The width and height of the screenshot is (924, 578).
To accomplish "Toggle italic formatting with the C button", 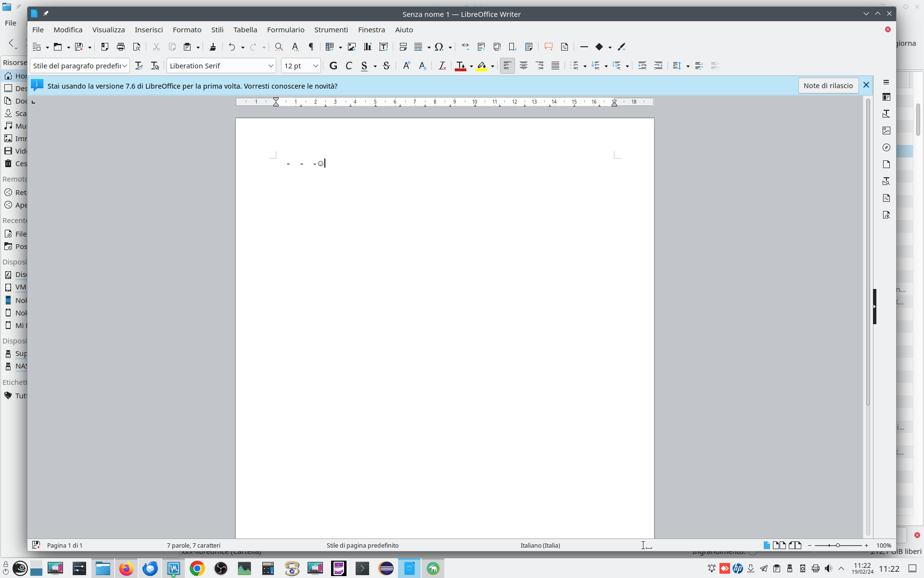I will click(x=349, y=66).
